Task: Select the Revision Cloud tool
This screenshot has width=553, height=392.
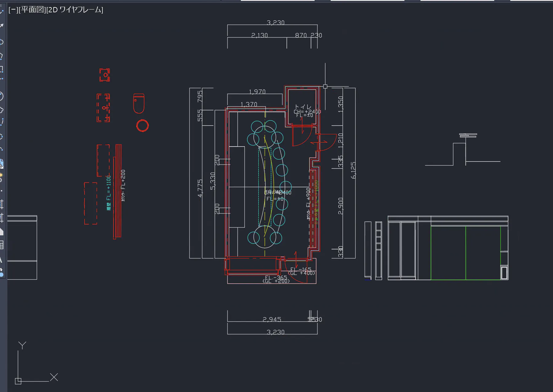Action: 2,110
